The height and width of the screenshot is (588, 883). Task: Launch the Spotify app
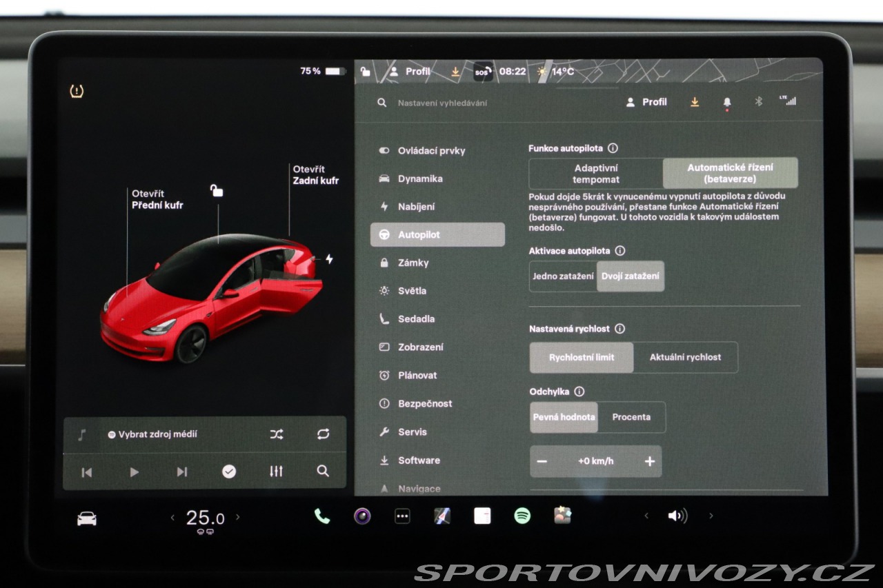(522, 516)
